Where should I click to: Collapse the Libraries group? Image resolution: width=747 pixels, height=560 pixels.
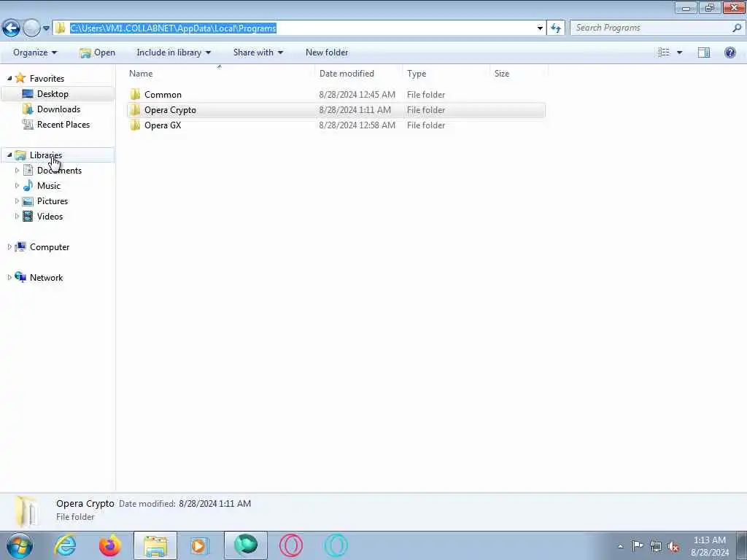9,155
